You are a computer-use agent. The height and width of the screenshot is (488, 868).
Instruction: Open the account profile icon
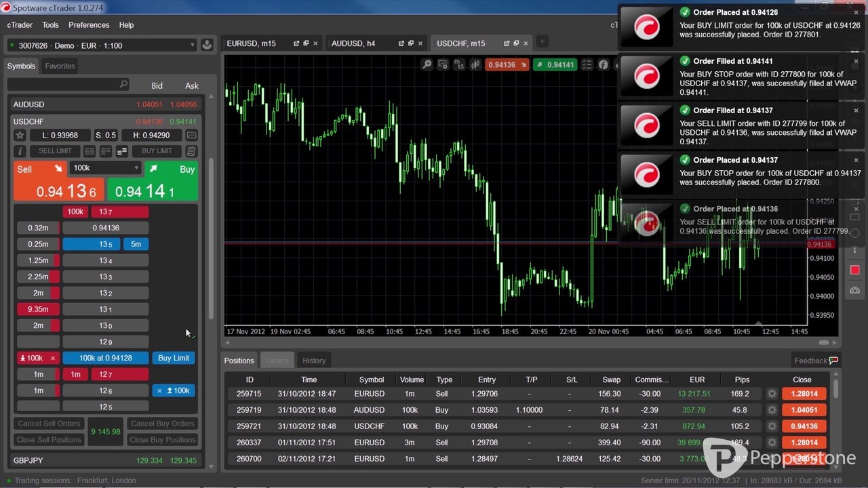pos(207,45)
